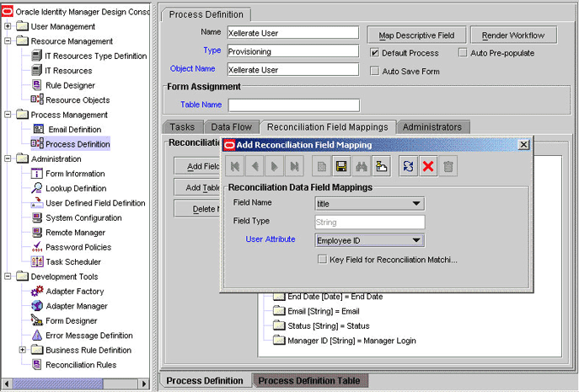
Task: Click the Notes icon in dialog toolbar
Action: [382, 167]
